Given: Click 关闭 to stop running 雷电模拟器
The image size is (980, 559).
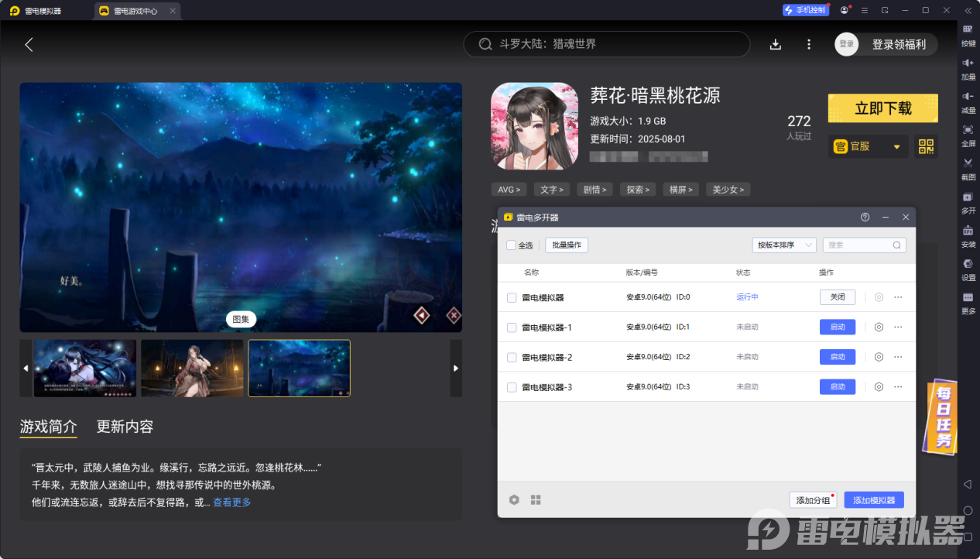Looking at the screenshot, I should click(x=838, y=297).
